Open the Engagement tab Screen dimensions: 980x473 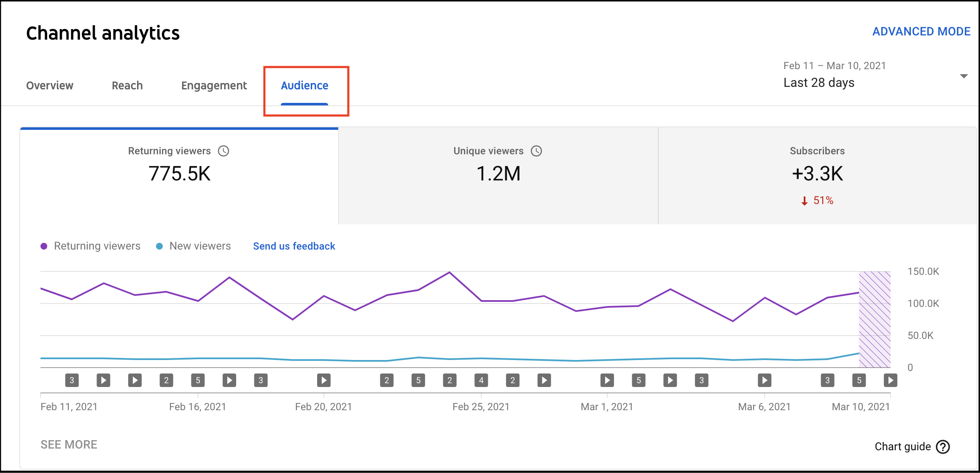point(214,86)
